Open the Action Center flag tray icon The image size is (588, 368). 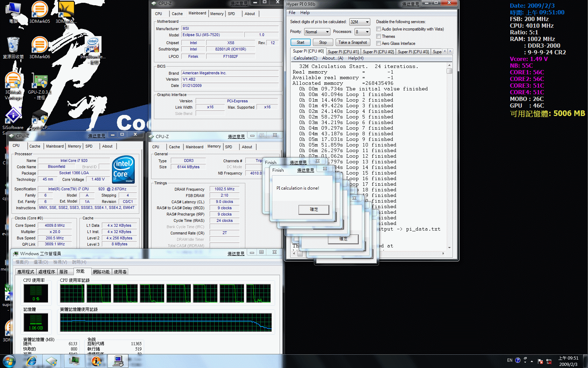[540, 361]
